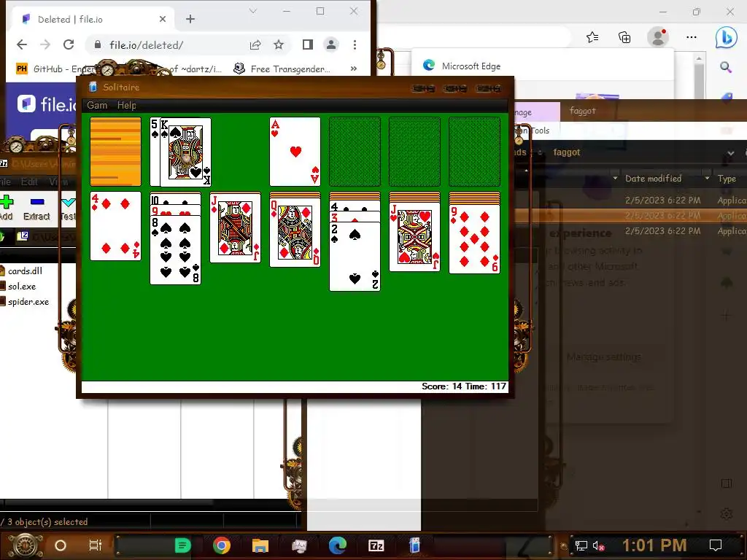Image resolution: width=747 pixels, height=560 pixels.
Task: Open GitHub bookmark in Chrome bar
Action: pos(55,69)
